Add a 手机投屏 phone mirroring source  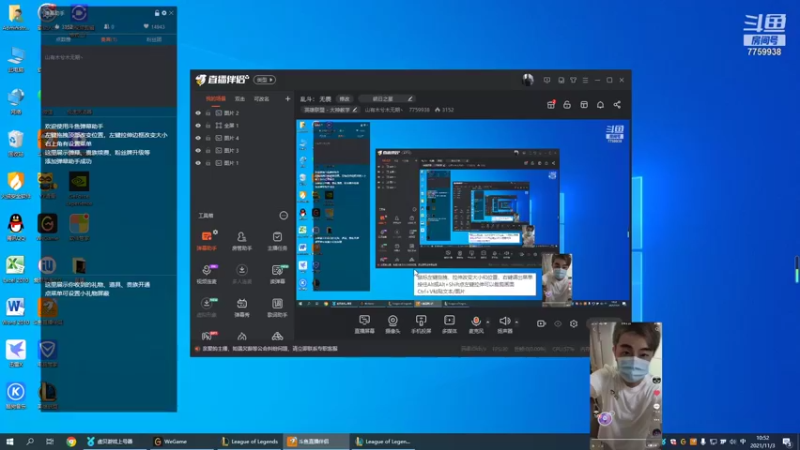(x=421, y=324)
